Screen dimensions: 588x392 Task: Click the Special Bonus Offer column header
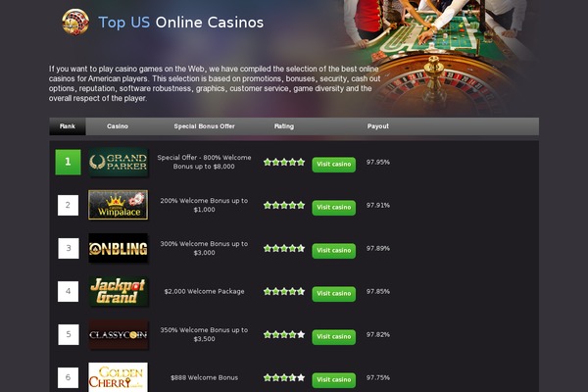(x=205, y=126)
